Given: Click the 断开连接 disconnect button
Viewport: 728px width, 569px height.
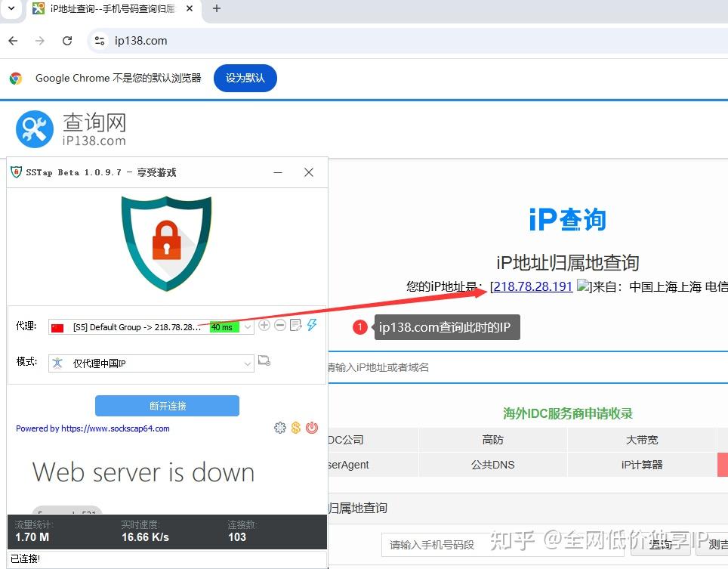Looking at the screenshot, I should (168, 406).
